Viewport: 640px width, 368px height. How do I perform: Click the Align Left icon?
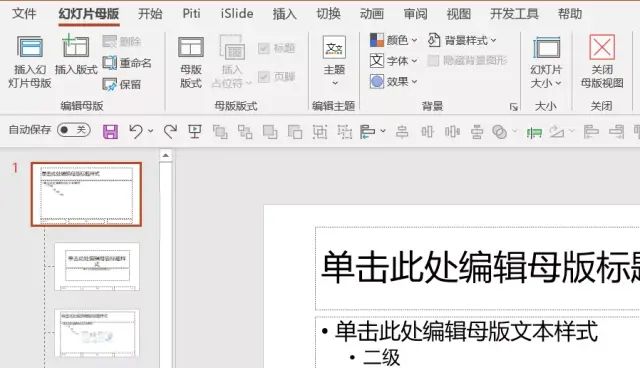pos(591,131)
